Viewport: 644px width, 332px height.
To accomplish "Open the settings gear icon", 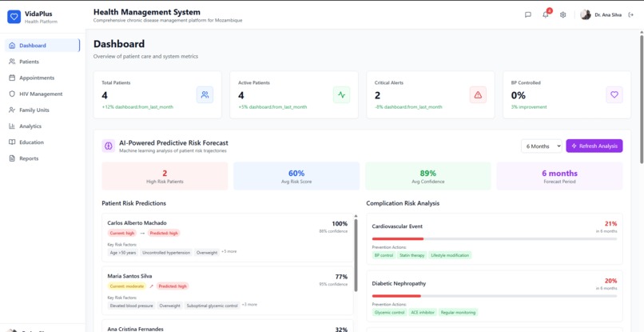I will click(x=563, y=15).
